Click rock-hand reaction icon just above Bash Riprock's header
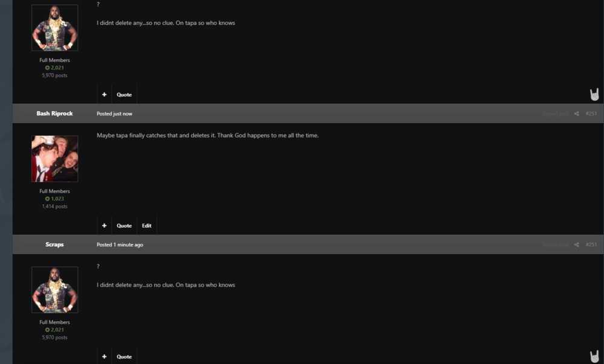The image size is (604, 364). [594, 95]
